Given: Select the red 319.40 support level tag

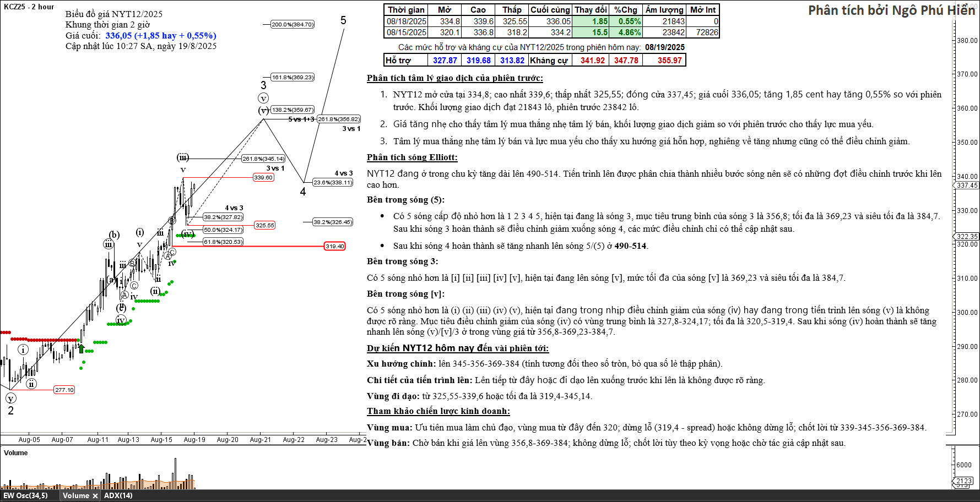Looking at the screenshot, I should pos(334,246).
